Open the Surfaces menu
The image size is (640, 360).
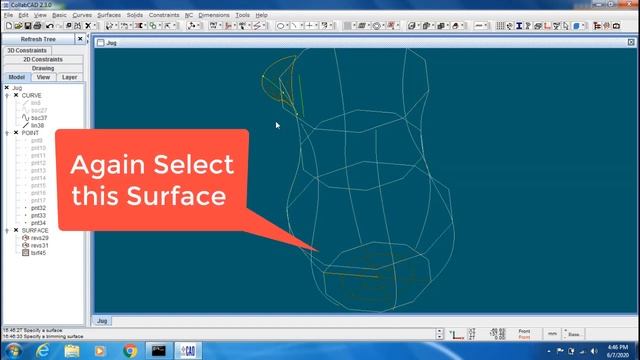tap(109, 15)
